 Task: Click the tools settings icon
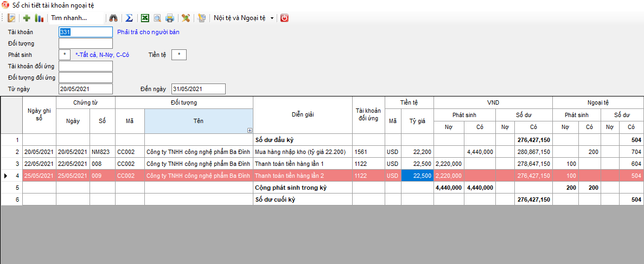186,18
